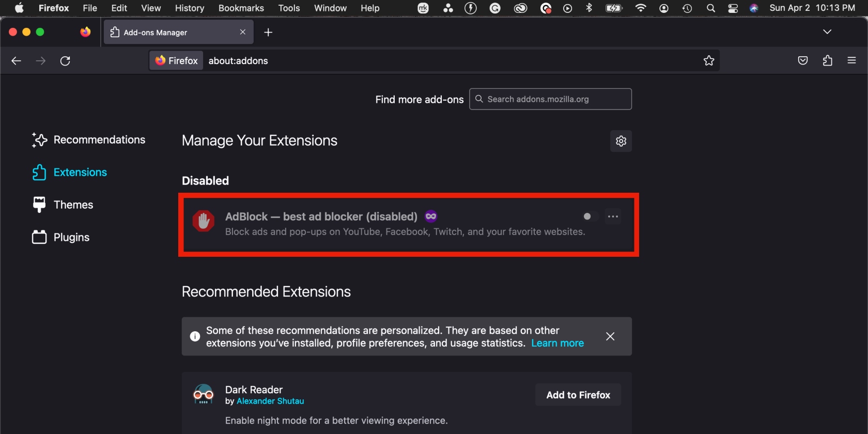The image size is (868, 434).
Task: Expand the list all tabs chevron
Action: coord(827,32)
